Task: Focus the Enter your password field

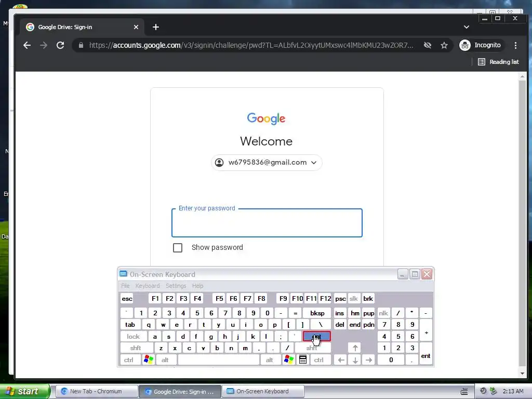Action: pyautogui.click(x=267, y=223)
